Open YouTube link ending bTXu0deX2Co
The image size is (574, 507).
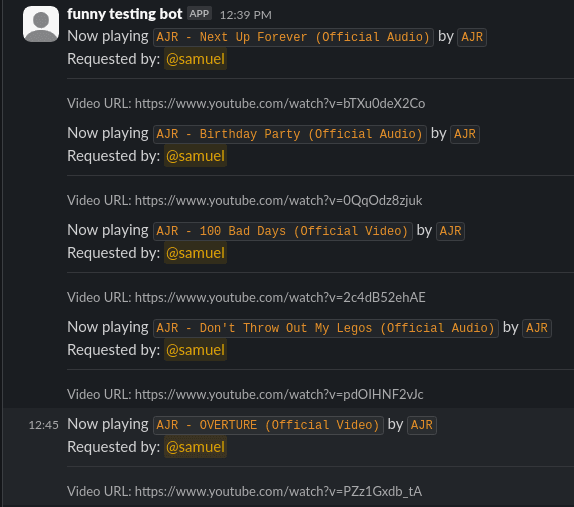(280, 104)
